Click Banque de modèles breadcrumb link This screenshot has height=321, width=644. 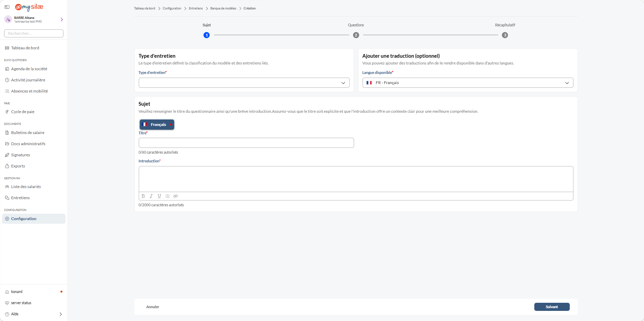click(223, 8)
